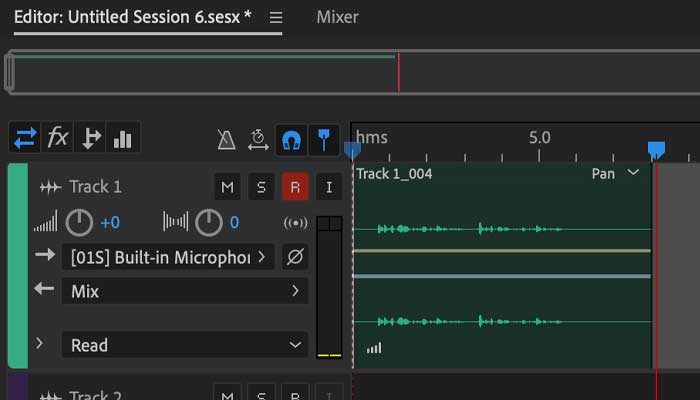Click the Track 1 input arrow icon
The height and width of the screenshot is (400, 700).
45,255
